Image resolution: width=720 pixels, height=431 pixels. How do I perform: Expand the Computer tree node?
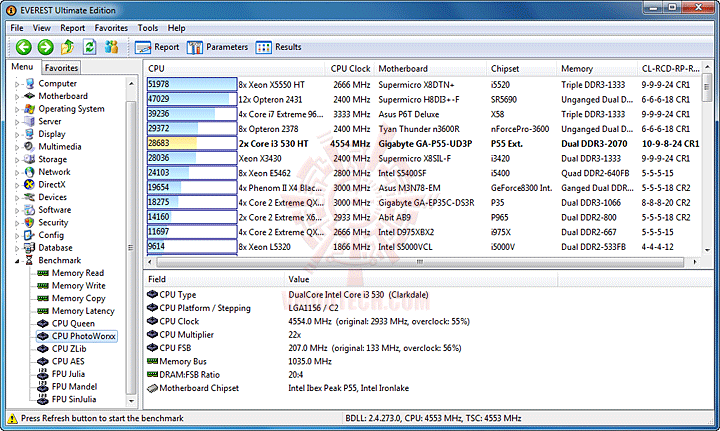coord(17,84)
